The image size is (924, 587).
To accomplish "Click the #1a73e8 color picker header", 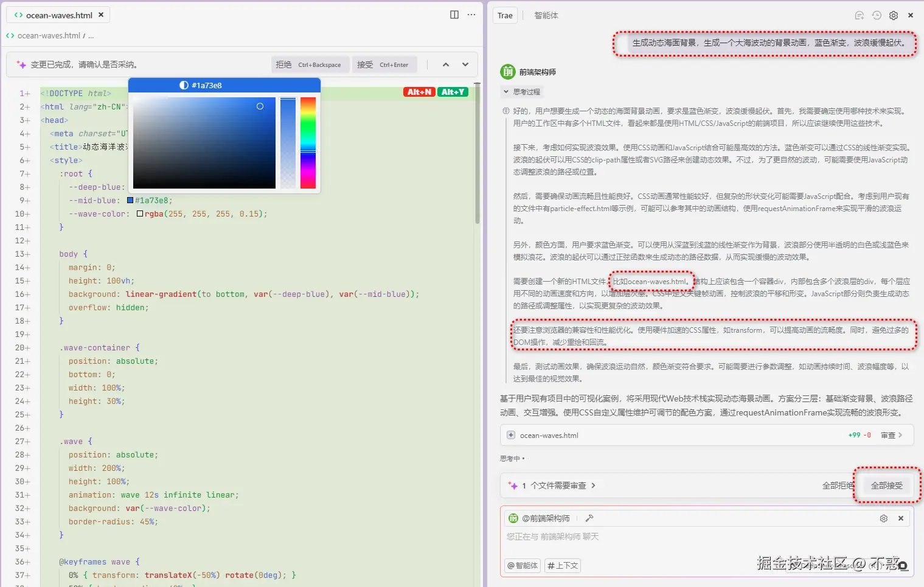I will [x=224, y=85].
